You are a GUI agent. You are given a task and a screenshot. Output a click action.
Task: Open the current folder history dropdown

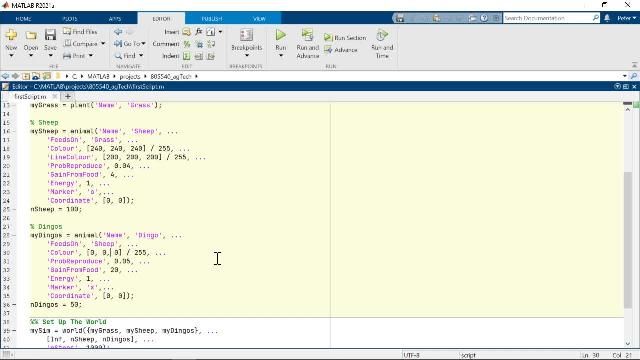pyautogui.click(x=624, y=76)
